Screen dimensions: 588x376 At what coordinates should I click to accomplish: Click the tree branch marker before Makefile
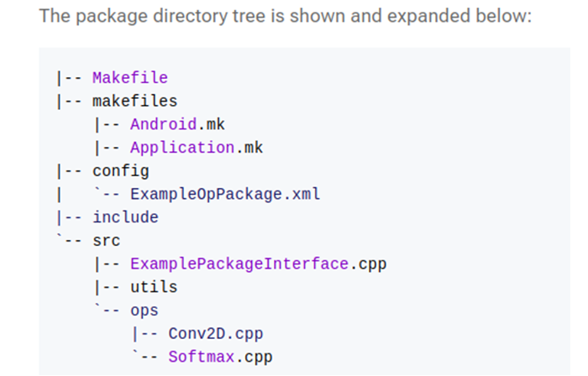pyautogui.click(x=69, y=78)
